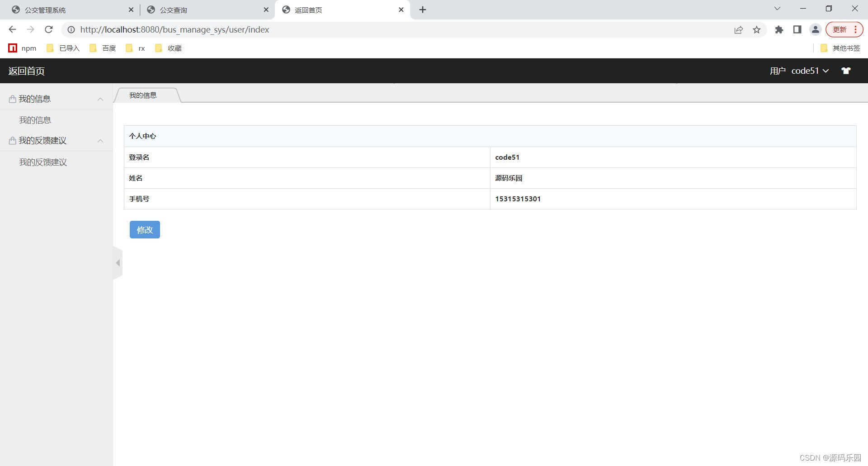Click the shirt icon beside user code51
Screen dimensions: 868x466
point(846,71)
